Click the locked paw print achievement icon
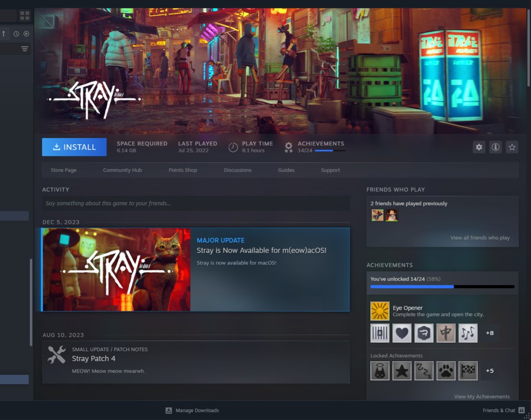The width and height of the screenshot is (531, 420). (x=445, y=371)
